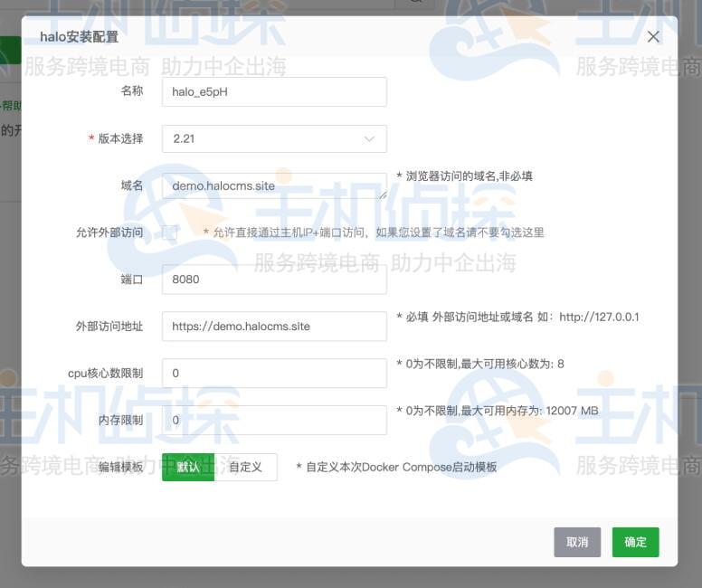The image size is (702, 588).
Task: Click the chevron arrow in the version selector
Action: click(x=369, y=138)
